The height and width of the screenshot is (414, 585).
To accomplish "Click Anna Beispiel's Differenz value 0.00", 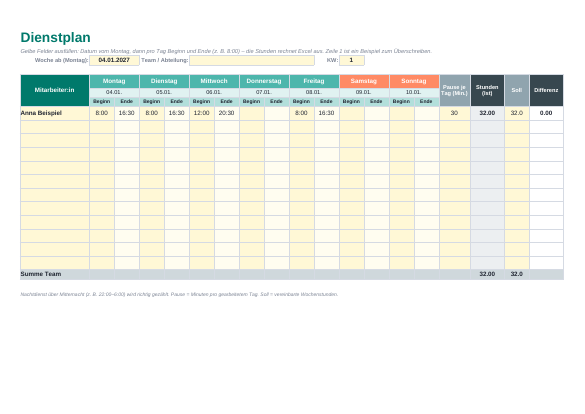I will [546, 113].
